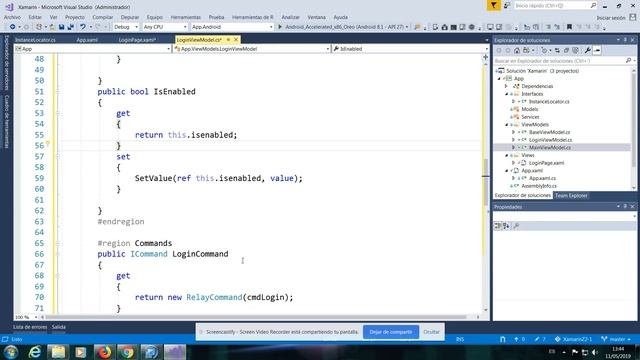Viewport: 640px width, 360px height.
Task: Open the bIsEnabled member dropdown
Action: [410, 49]
